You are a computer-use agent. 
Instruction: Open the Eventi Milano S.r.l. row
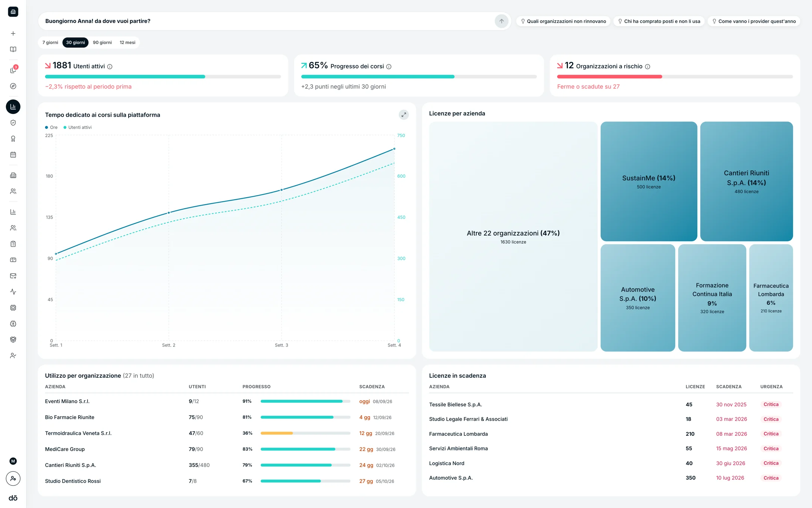[x=227, y=402]
